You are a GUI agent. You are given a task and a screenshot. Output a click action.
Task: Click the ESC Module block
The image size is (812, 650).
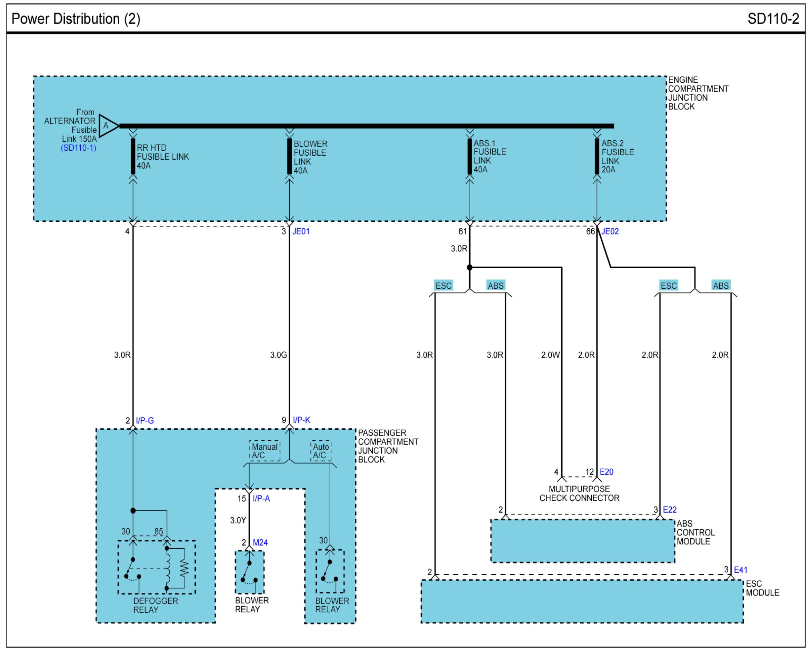pos(582,601)
